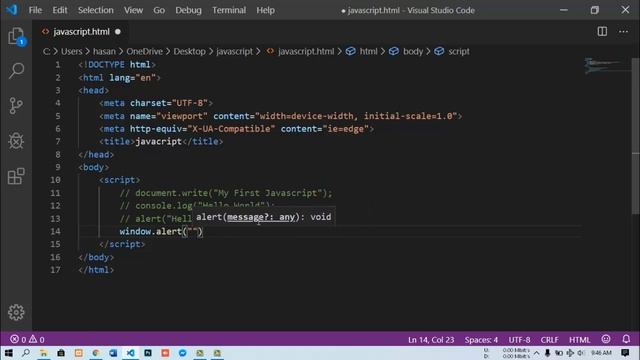
Task: Open the Selection menu
Action: (x=96, y=10)
